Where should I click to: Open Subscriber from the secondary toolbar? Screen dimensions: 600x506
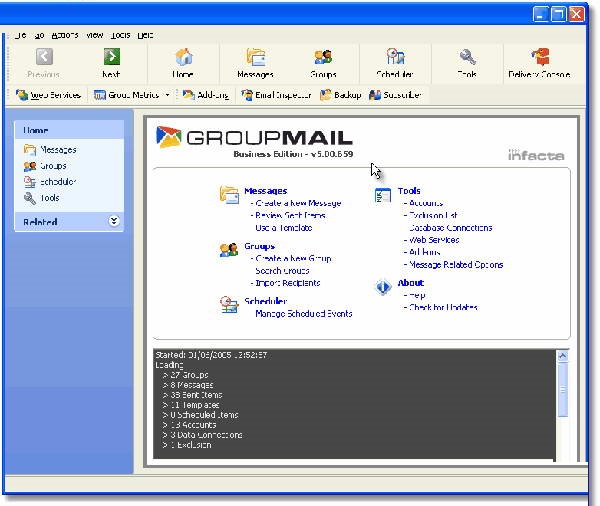coord(395,95)
